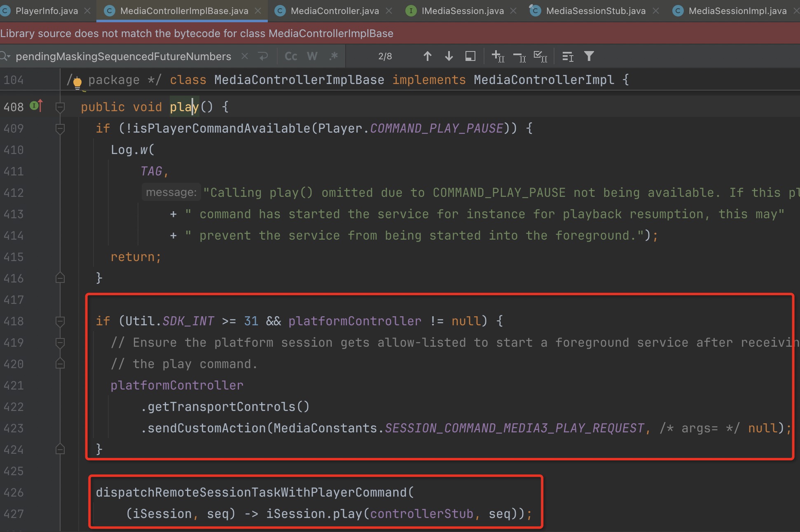This screenshot has width=800, height=532.
Task: Go to previous search occurrence arrow
Action: 427,56
